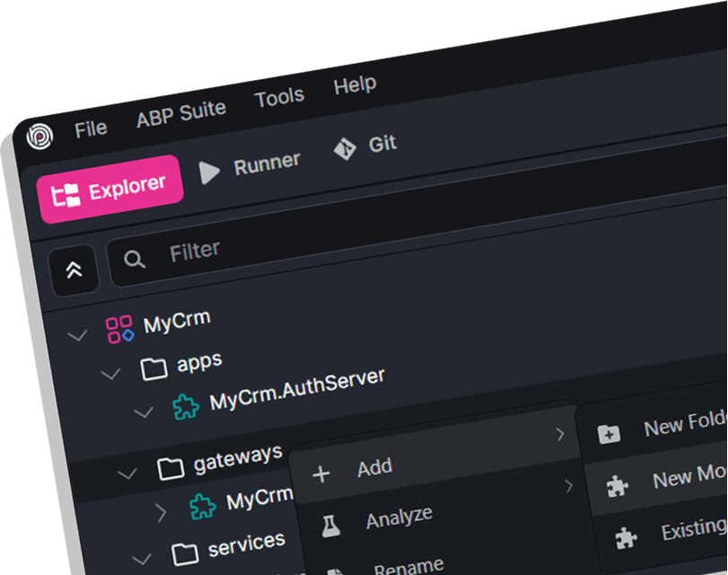This screenshot has width=728, height=575.
Task: Click the gateways folder icon
Action: click(x=171, y=468)
